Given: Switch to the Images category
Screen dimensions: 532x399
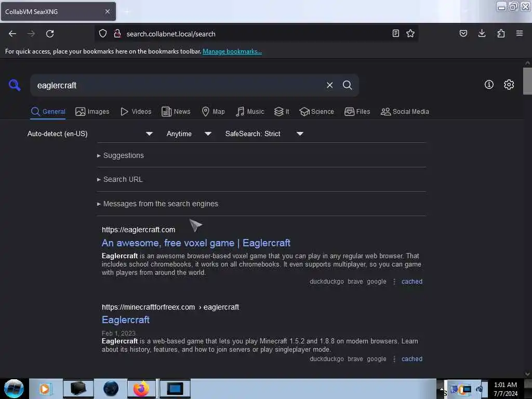Looking at the screenshot, I should (92, 112).
